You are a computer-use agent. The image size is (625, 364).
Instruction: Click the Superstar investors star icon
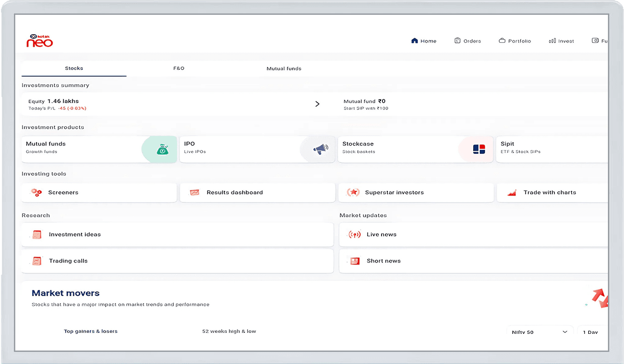[353, 193]
